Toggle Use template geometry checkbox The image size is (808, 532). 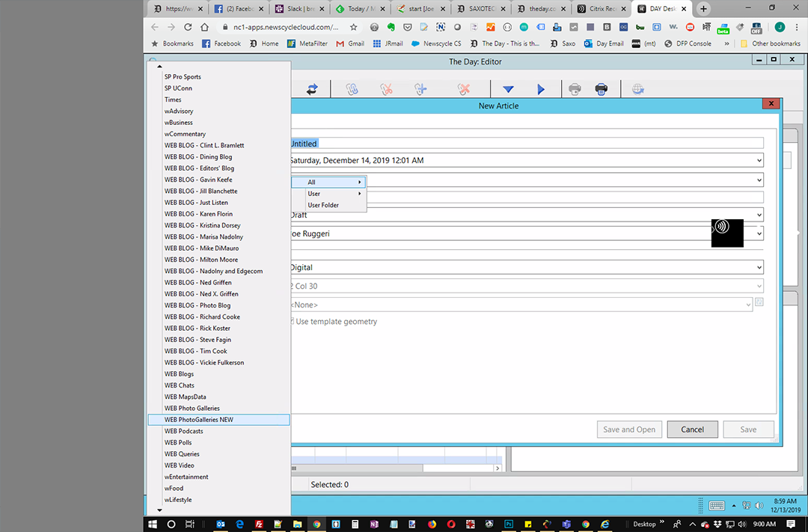pyautogui.click(x=293, y=321)
